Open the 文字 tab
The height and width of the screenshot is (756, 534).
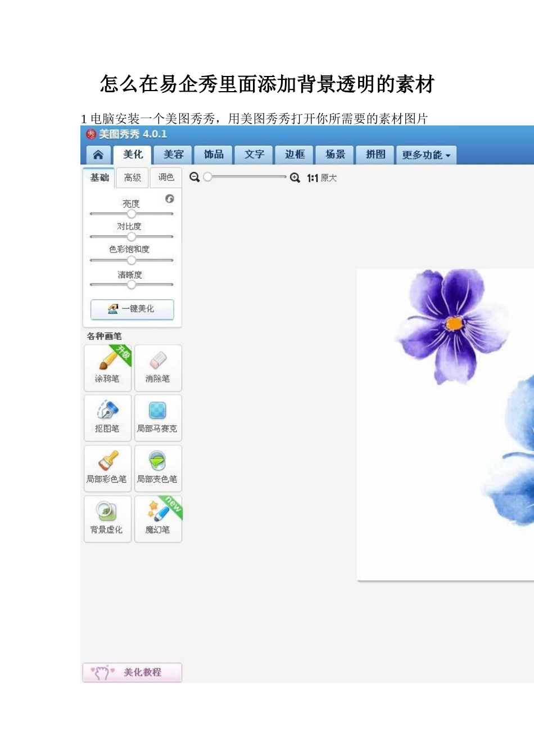254,155
